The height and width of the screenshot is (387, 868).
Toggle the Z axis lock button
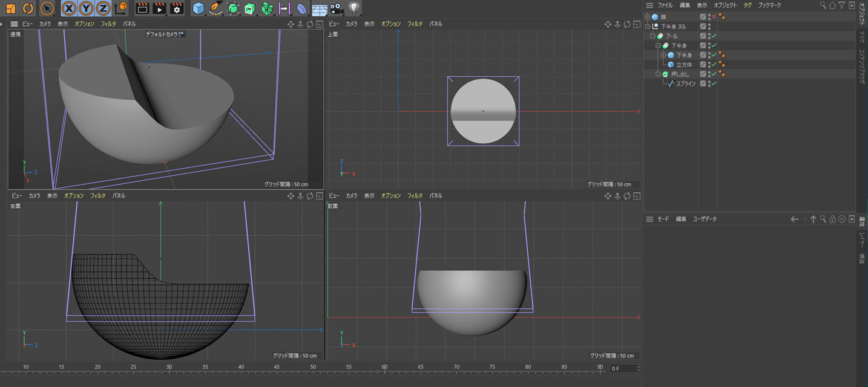[104, 8]
